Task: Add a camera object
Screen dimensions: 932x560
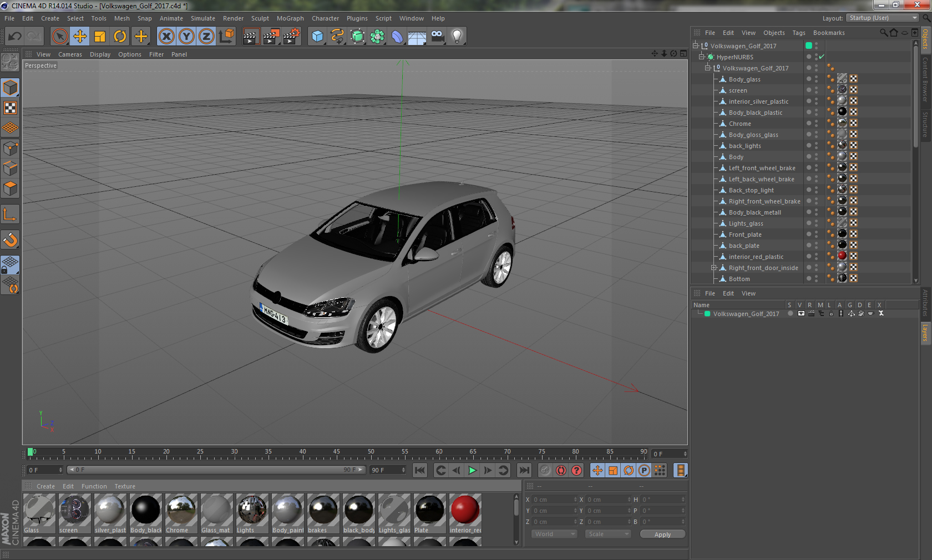Action: (x=437, y=37)
